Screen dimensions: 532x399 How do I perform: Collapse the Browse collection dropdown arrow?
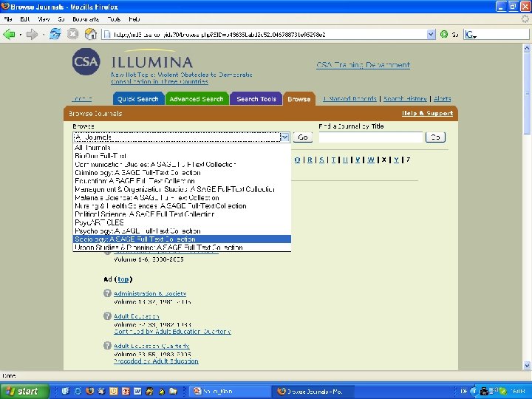click(285, 137)
